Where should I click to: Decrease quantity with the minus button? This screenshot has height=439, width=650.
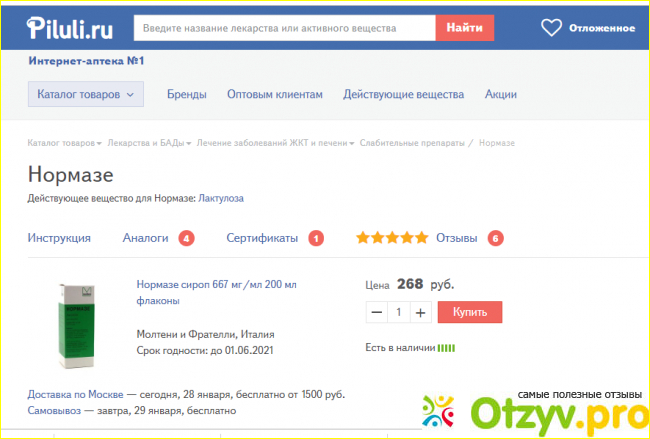pos(377,312)
